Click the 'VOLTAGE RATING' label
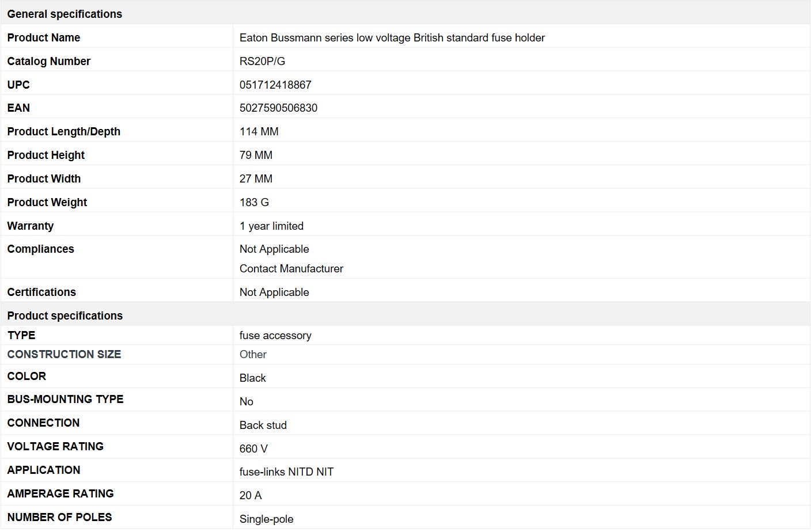The width and height of the screenshot is (811, 532). click(x=55, y=446)
